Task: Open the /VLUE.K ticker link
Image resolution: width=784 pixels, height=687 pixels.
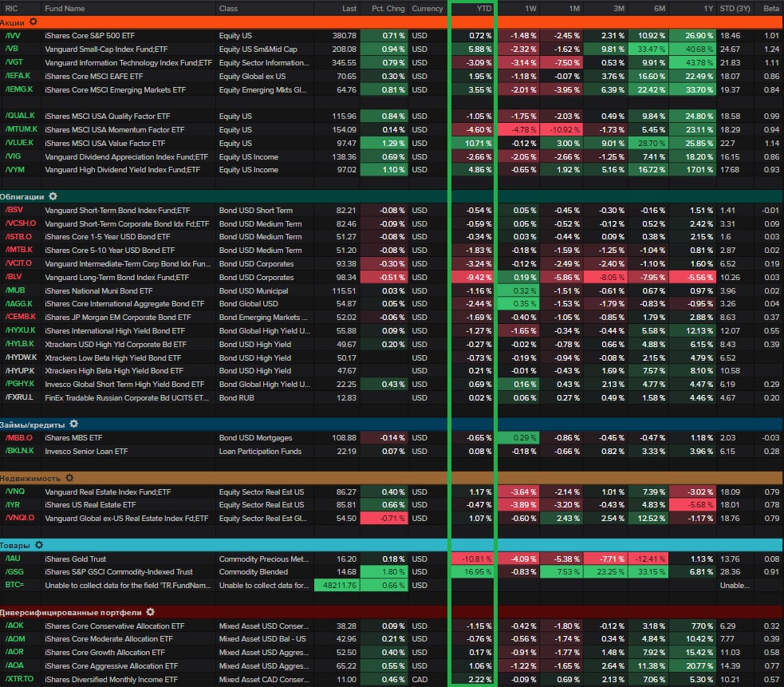Action: (19, 143)
